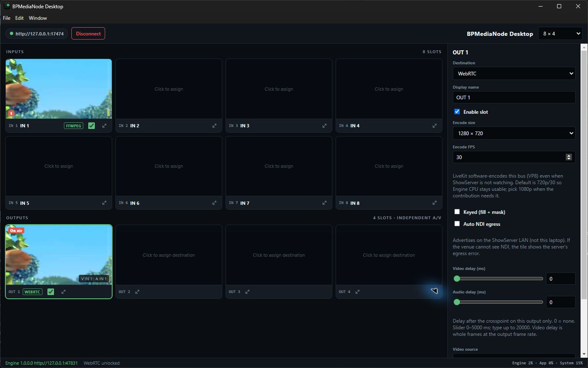
Task: Pop out the OUT 2 tile preview
Action: coord(137,292)
